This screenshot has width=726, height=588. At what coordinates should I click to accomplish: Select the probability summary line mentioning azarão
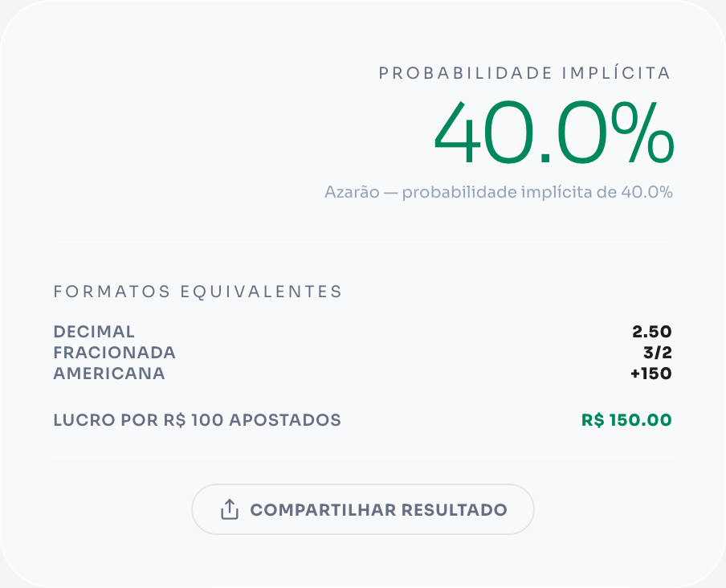point(499,192)
